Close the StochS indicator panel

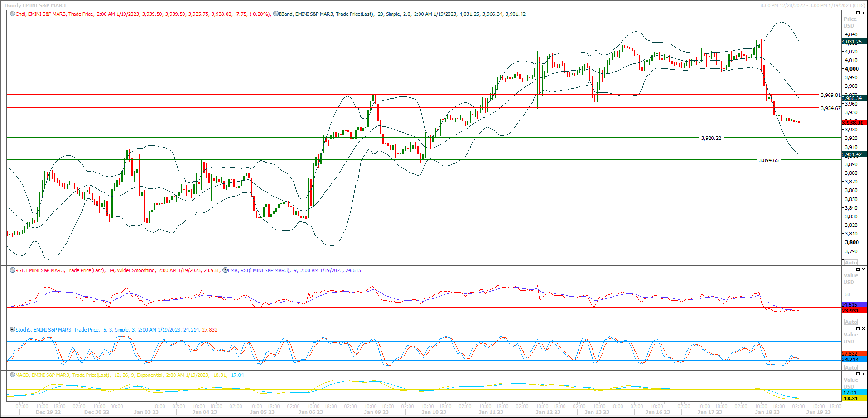pyautogui.click(x=863, y=329)
